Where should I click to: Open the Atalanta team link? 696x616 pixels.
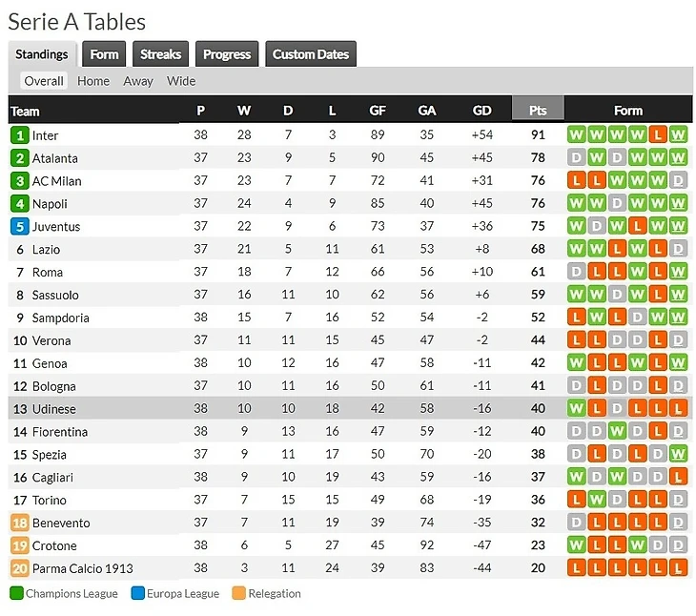tap(55, 158)
